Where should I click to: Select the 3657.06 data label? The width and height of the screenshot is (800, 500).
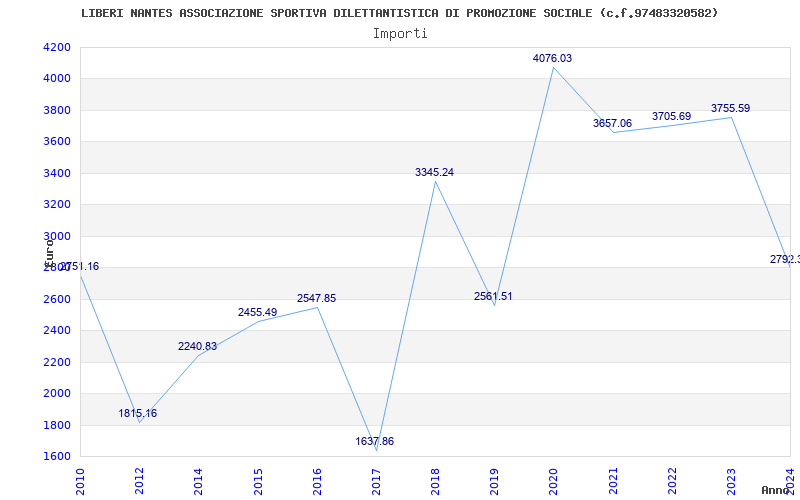pos(612,123)
